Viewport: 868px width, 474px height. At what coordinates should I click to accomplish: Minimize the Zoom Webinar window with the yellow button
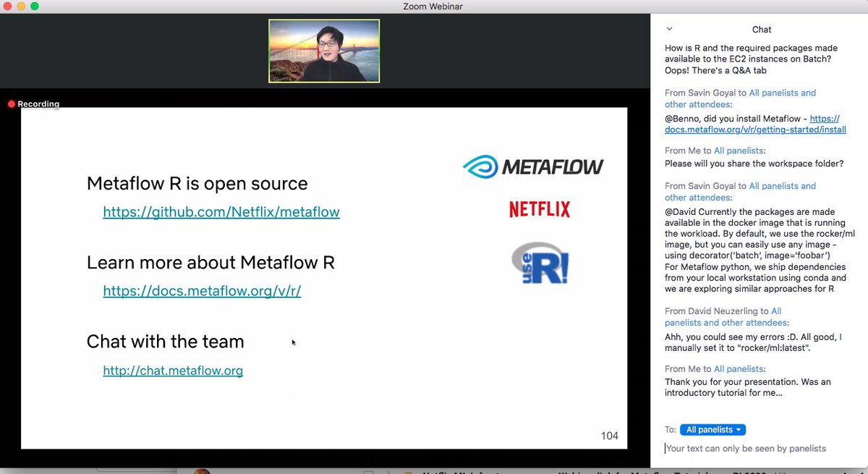pyautogui.click(x=21, y=7)
